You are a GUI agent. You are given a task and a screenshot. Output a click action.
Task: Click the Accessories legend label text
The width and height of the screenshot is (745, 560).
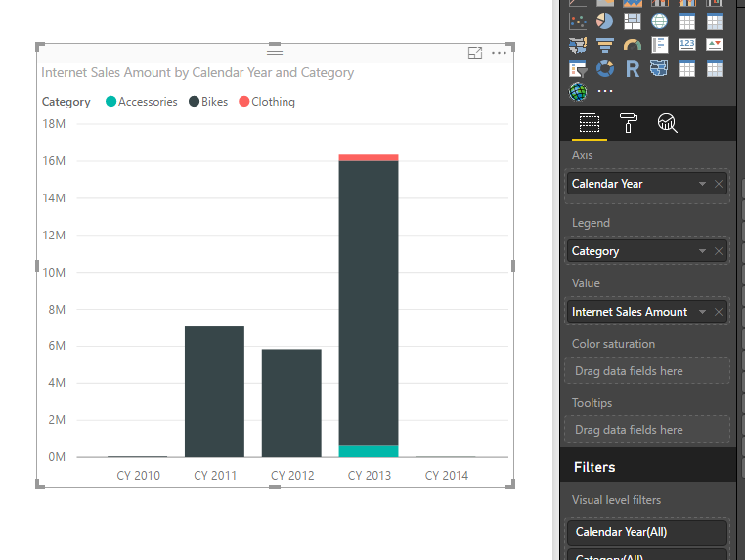(x=148, y=102)
